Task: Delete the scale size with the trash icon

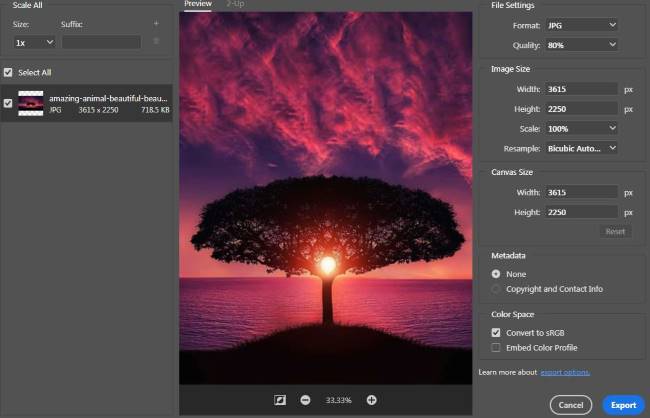Action: [x=156, y=41]
